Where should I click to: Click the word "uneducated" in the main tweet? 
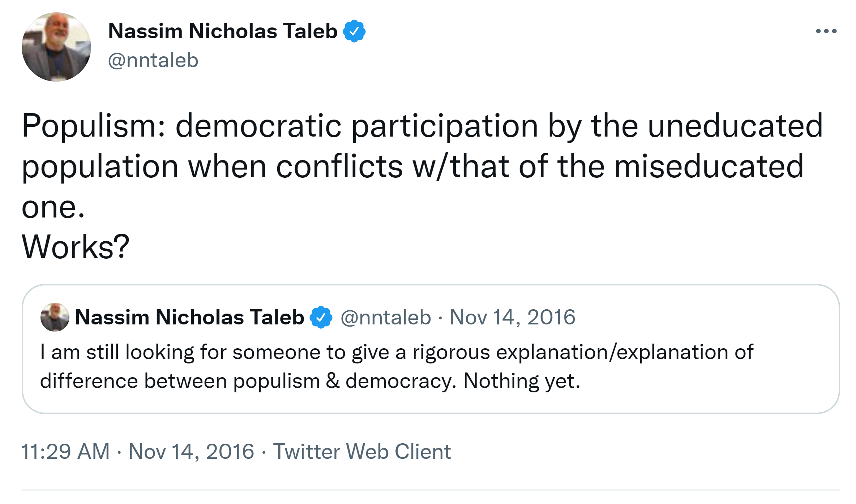click(735, 126)
